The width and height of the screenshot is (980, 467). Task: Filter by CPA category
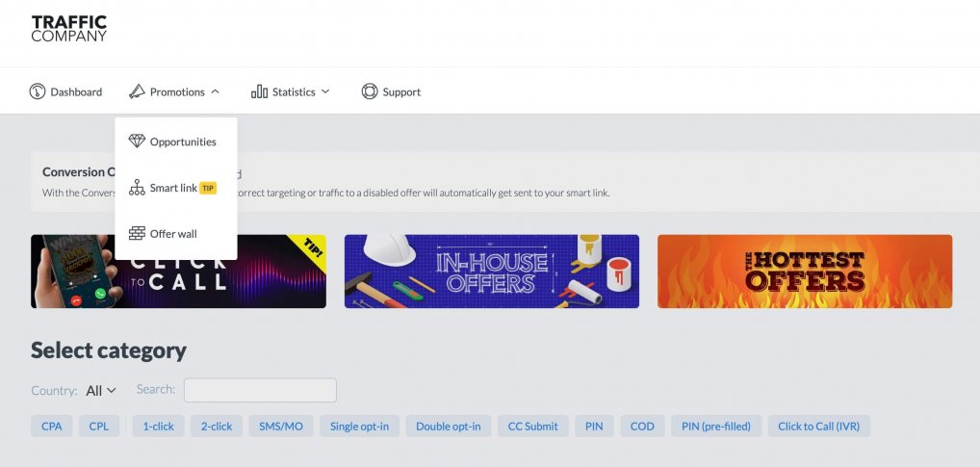52,427
